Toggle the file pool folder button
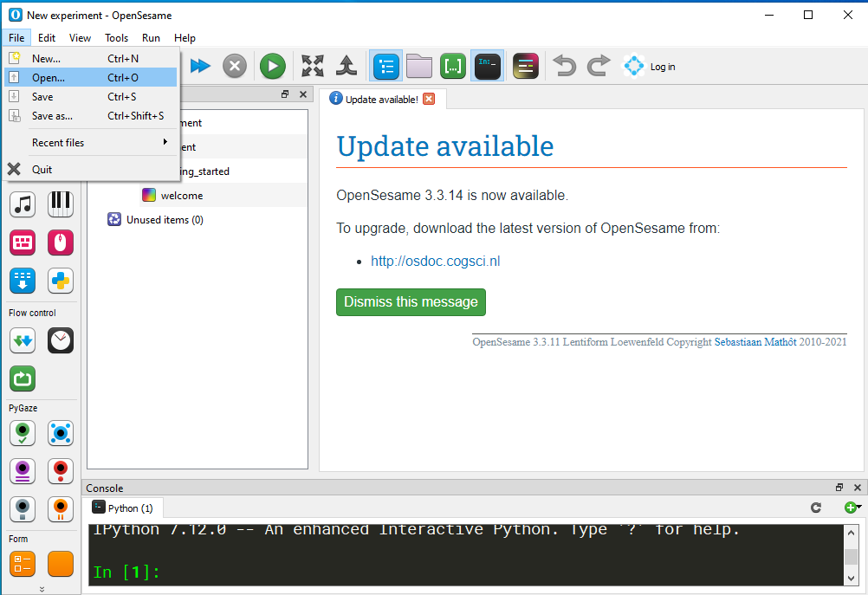 click(x=419, y=67)
